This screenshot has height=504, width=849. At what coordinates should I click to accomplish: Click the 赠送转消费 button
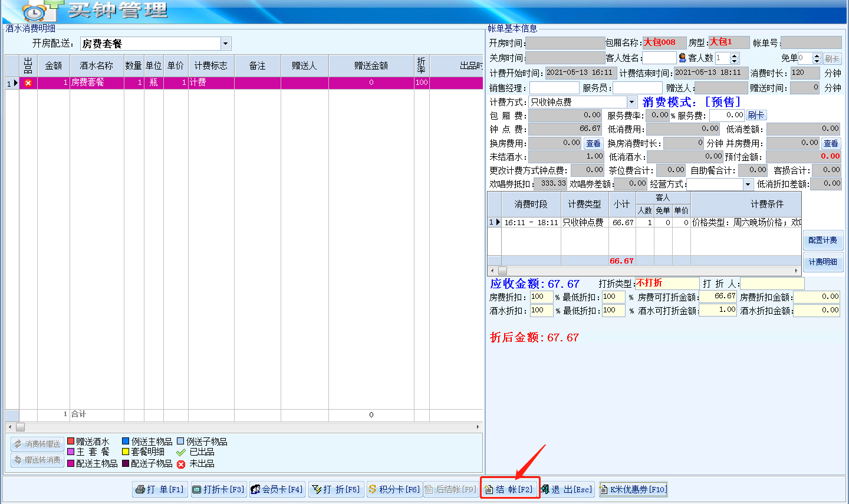pyautogui.click(x=37, y=460)
